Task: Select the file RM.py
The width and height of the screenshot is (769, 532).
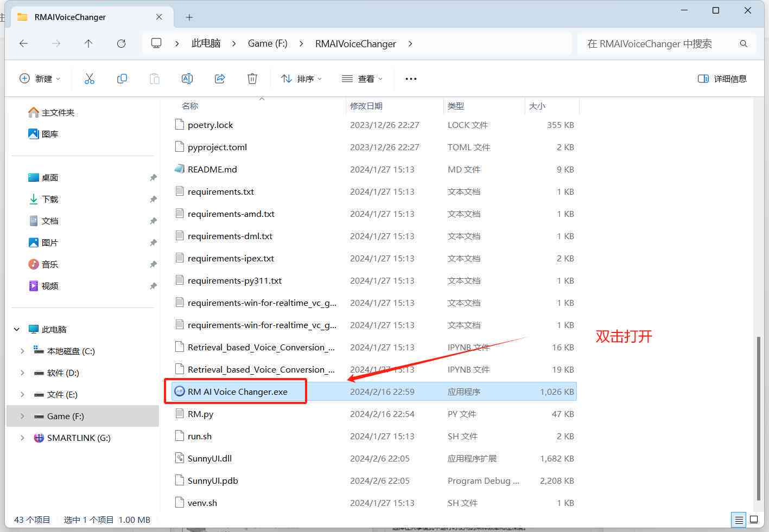Action: pos(200,414)
